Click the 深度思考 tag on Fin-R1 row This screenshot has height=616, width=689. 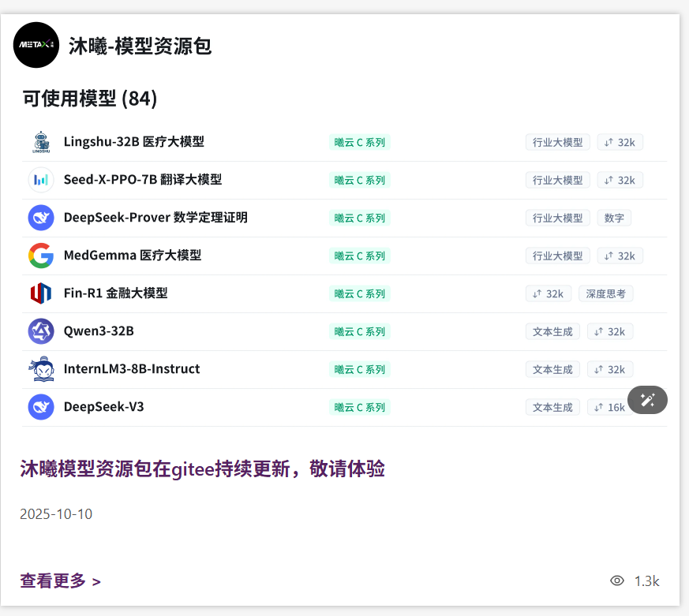pos(605,294)
